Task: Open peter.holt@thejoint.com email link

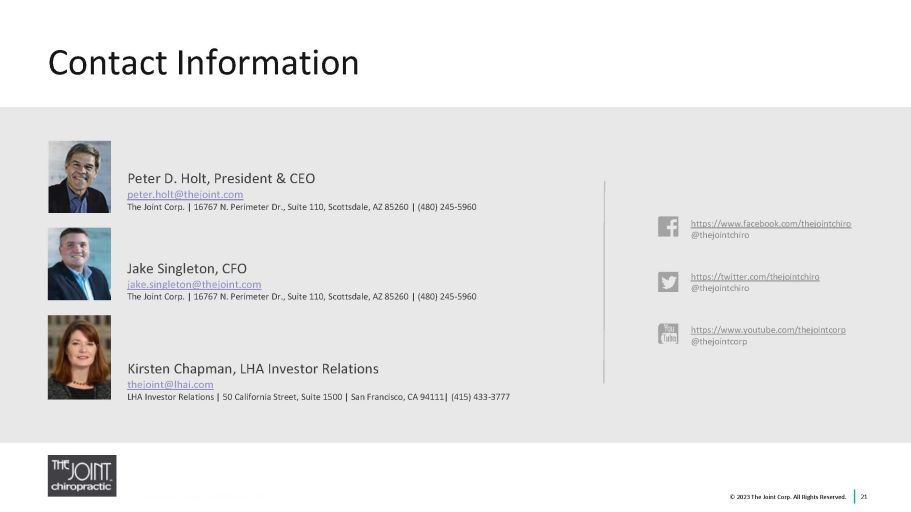Action: click(185, 194)
